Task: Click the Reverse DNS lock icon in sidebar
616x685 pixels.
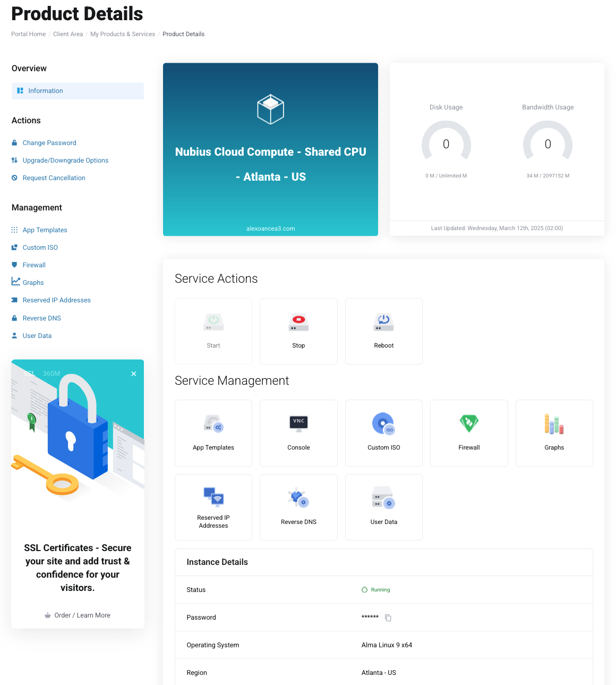Action: click(x=14, y=318)
